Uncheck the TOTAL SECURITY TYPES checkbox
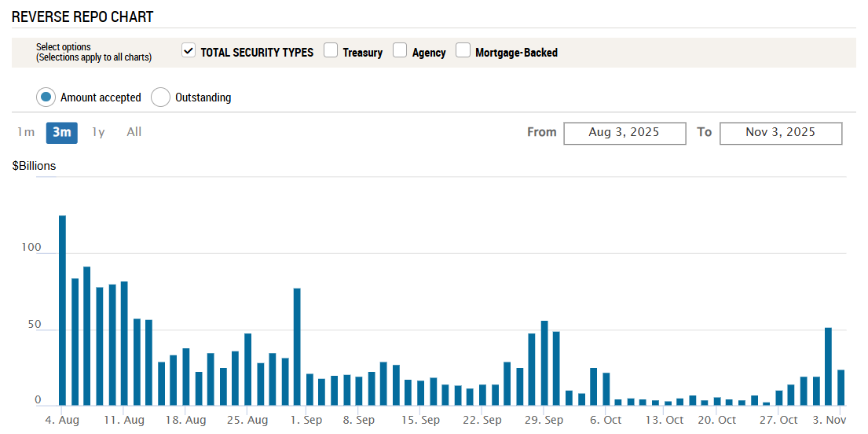Image resolution: width=868 pixels, height=434 pixels. coord(189,51)
